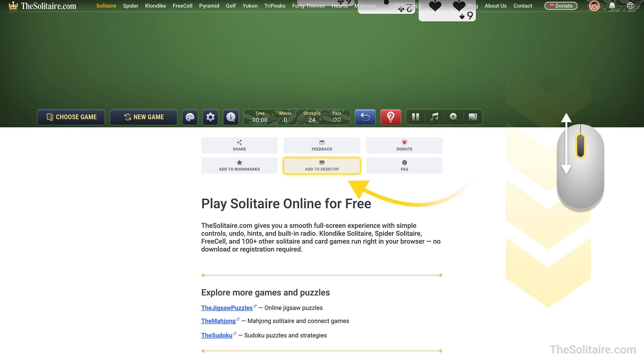
Task: Open the FAQ tile
Action: tap(404, 166)
